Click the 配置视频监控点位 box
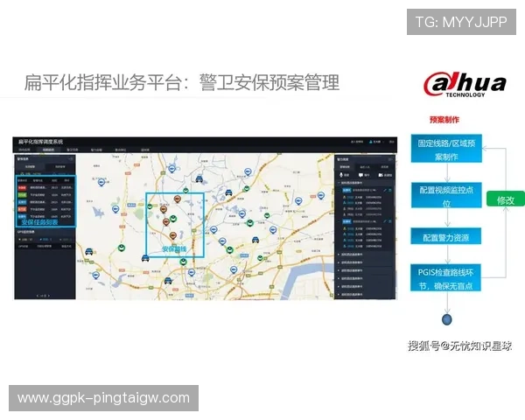Viewport: 525px width, 420px height. coord(446,196)
